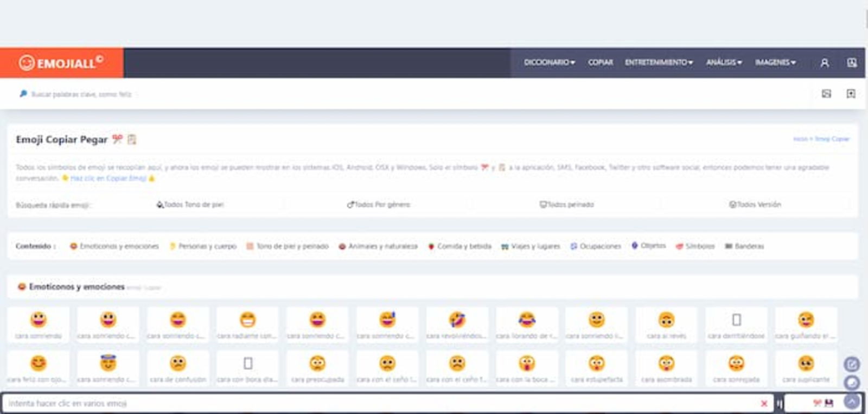This screenshot has height=414, width=868.
Task: Open the "Todos Tono de piel" filter
Action: click(190, 205)
